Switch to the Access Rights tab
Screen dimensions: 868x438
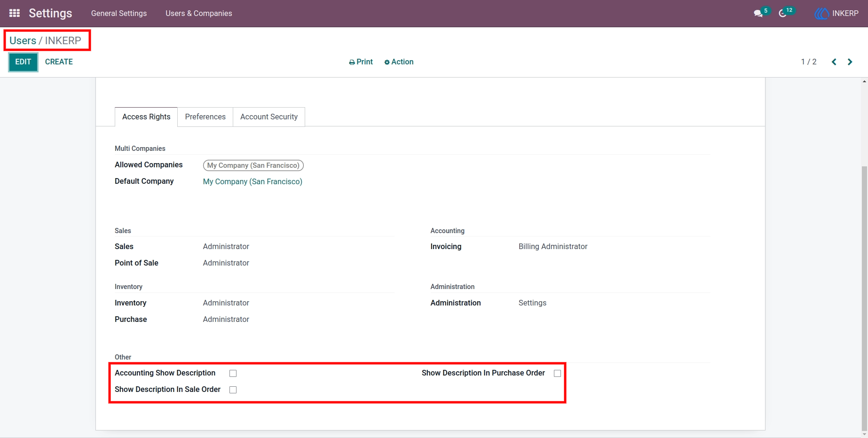146,117
